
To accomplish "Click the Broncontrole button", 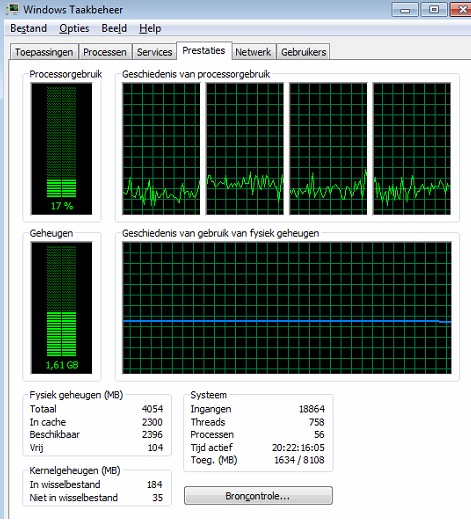I will pyautogui.click(x=258, y=496).
